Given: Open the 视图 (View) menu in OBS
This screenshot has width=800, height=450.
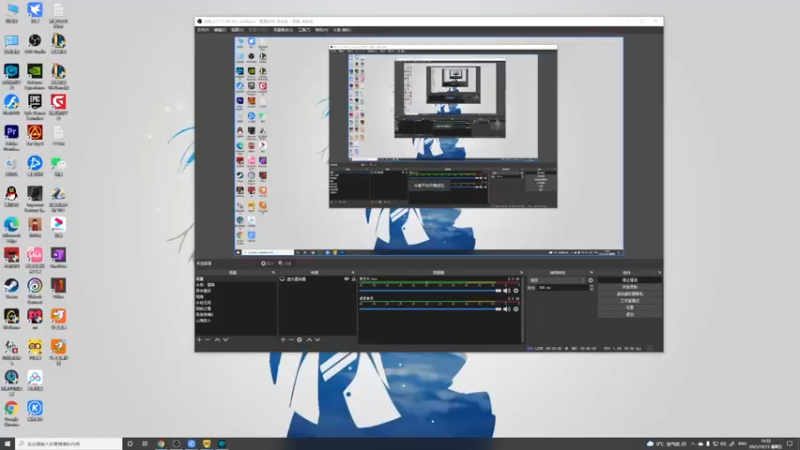Looking at the screenshot, I should (x=237, y=30).
